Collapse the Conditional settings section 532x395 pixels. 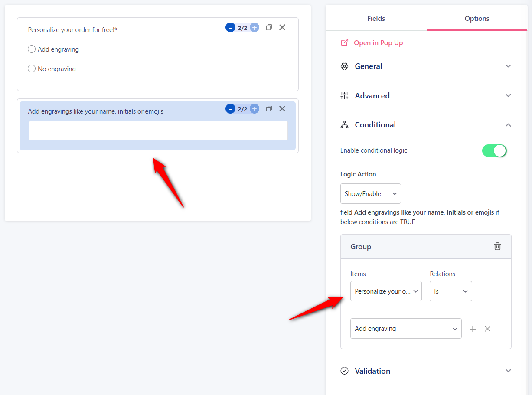(508, 125)
